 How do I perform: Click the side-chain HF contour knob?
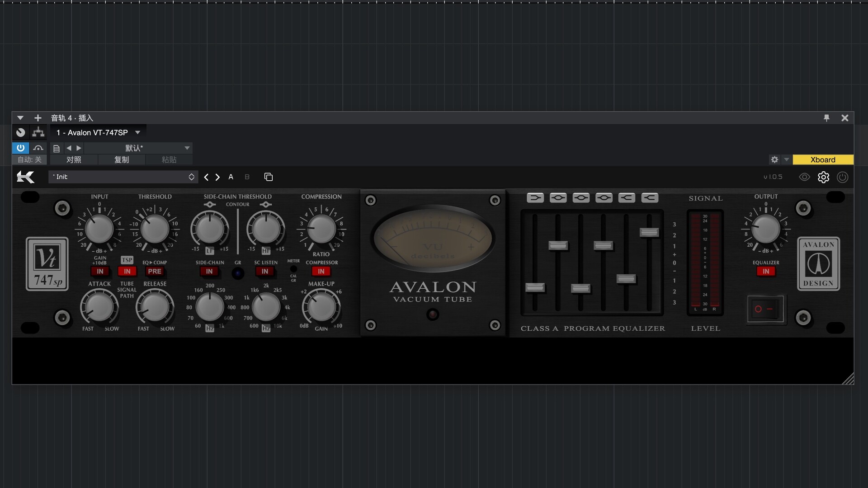(266, 229)
